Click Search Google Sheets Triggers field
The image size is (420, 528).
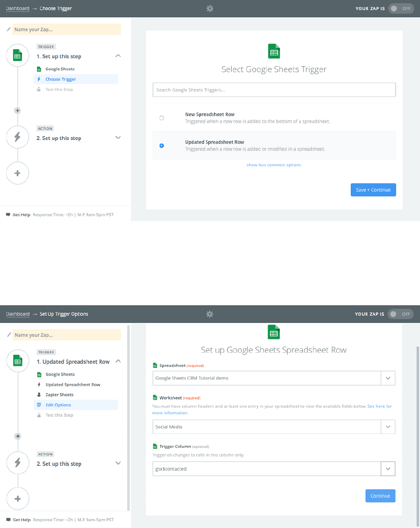274,90
